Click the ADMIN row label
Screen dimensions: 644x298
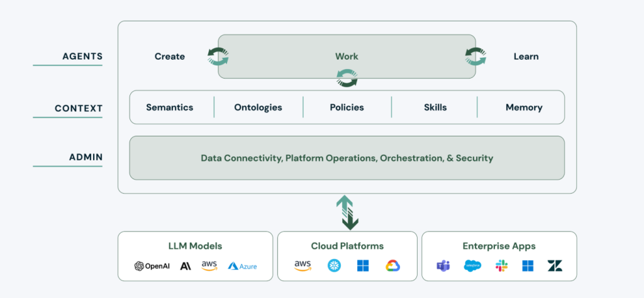coord(86,157)
